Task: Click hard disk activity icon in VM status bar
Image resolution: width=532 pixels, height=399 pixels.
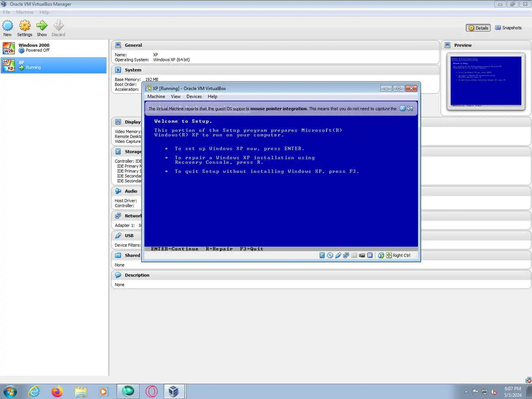Action: click(322, 255)
